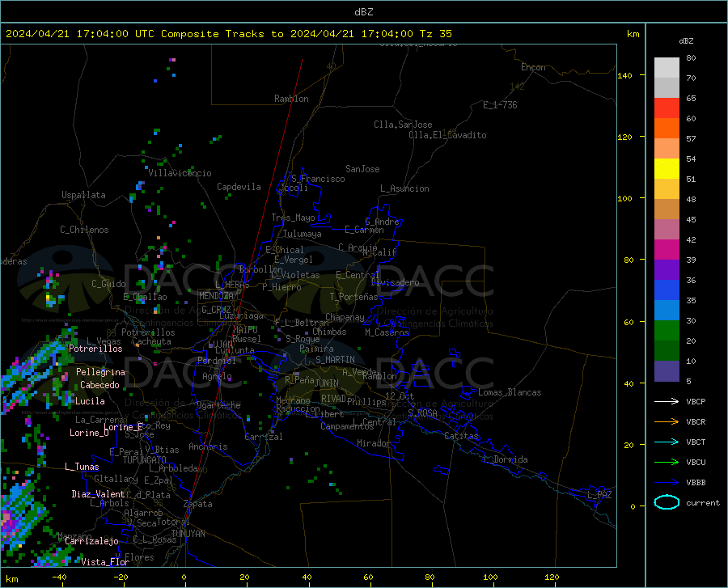Viewport: 728px width, 588px height.
Task: Click the L_Tunas station label
Action: pyautogui.click(x=82, y=467)
